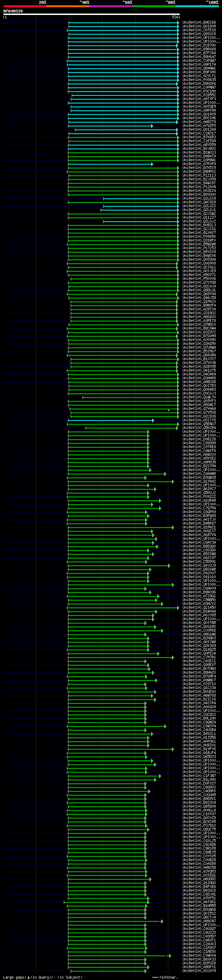Select hit UniRef100_C6AAN9
The width and height of the screenshot is (222, 980).
pyautogui.click(x=199, y=473)
